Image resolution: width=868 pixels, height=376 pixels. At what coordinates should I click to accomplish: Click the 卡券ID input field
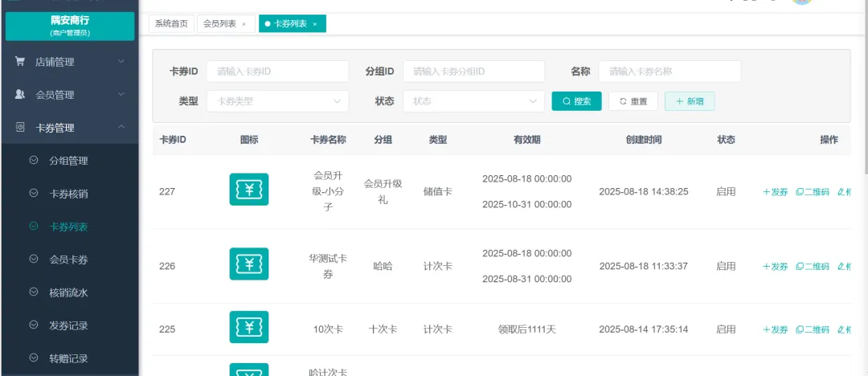277,72
